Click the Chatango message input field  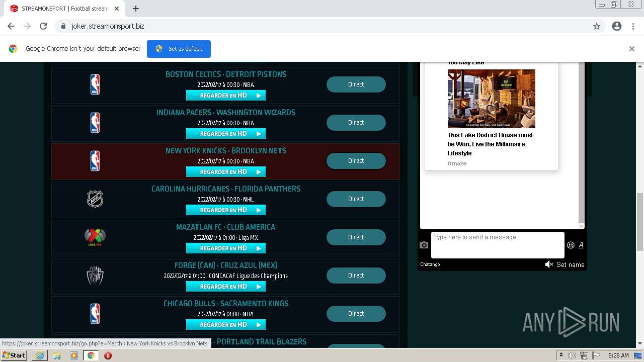tap(498, 245)
